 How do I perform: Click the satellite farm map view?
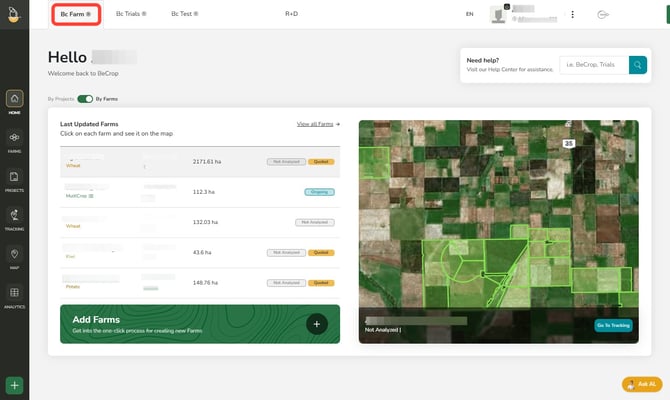click(499, 232)
